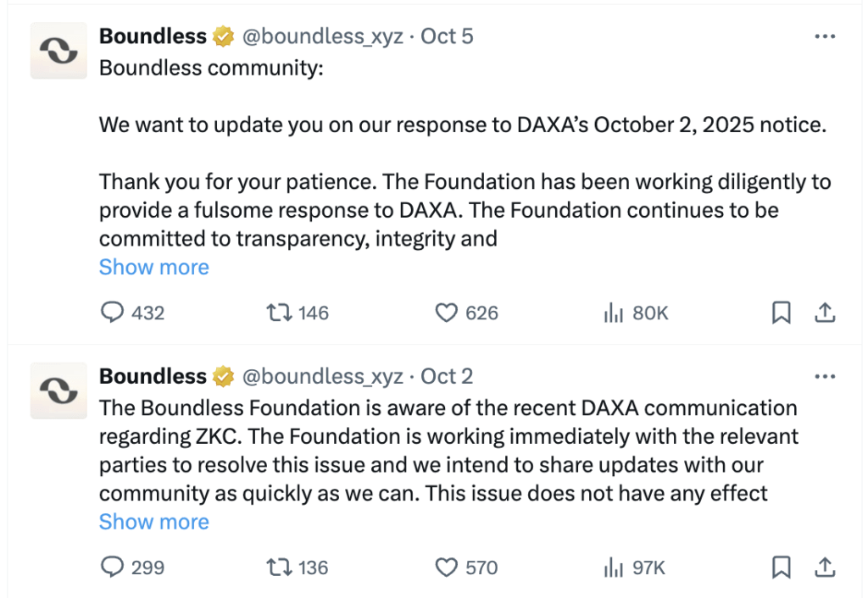Open the more options menu on Oct 5 tweet
Screen dimensions: 868x598
coord(824,36)
